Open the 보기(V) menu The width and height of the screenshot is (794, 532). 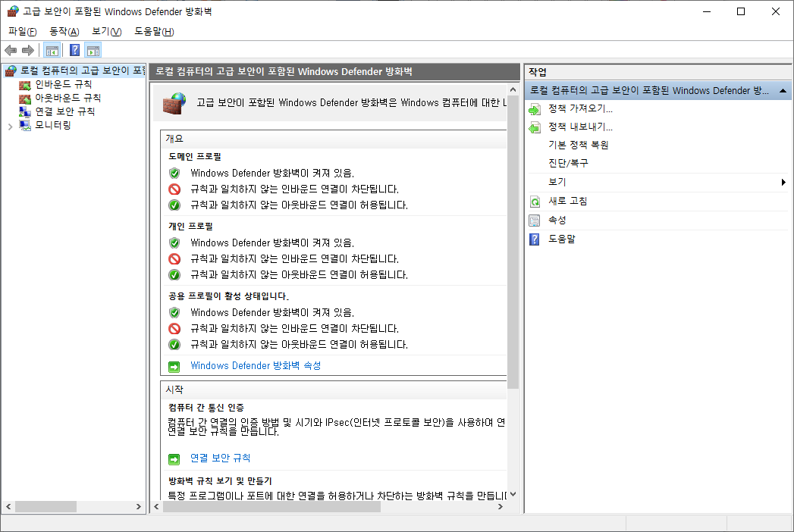pyautogui.click(x=106, y=31)
